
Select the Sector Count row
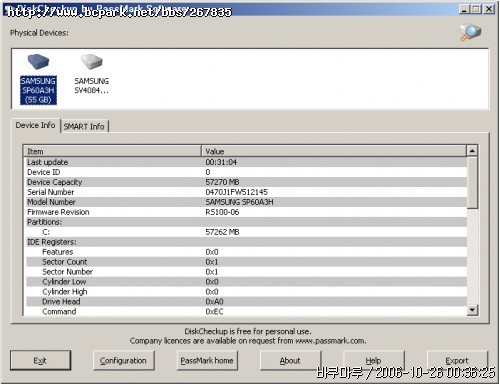[245, 262]
